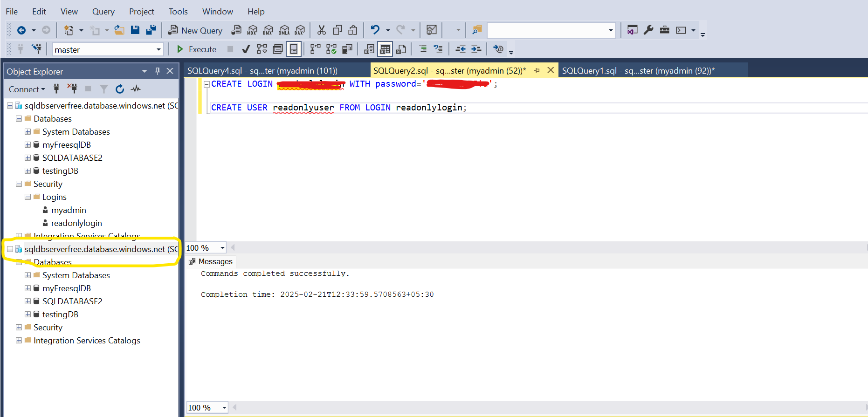Screen dimensions: 868x417
Task: Click the Find in Files folder icon
Action: coord(476,30)
